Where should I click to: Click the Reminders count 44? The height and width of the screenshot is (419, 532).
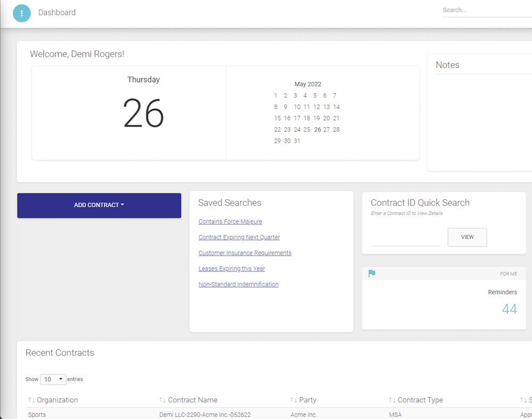click(x=509, y=309)
